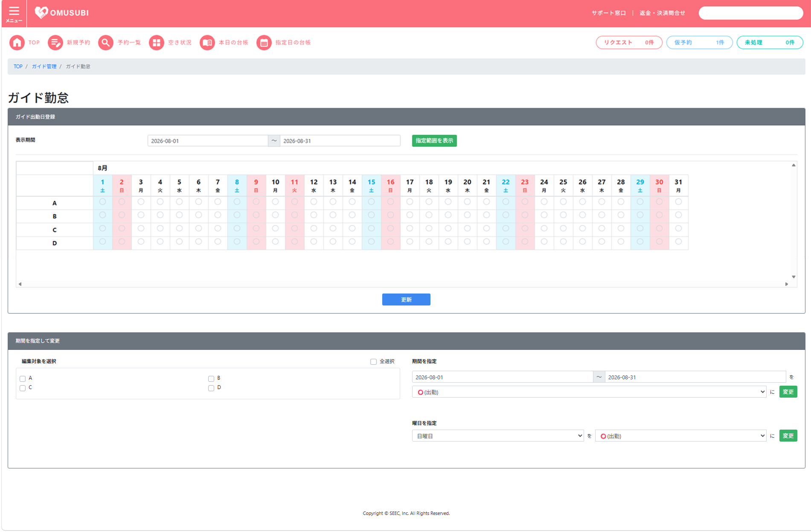Click the 本日の台帳 book icon
Screen dimensions: 811x532
click(207, 43)
